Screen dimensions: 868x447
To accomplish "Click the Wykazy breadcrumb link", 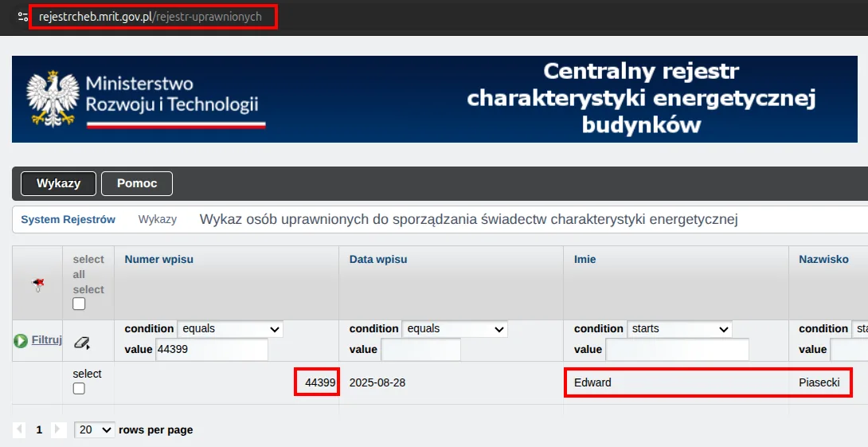I will click(x=158, y=219).
